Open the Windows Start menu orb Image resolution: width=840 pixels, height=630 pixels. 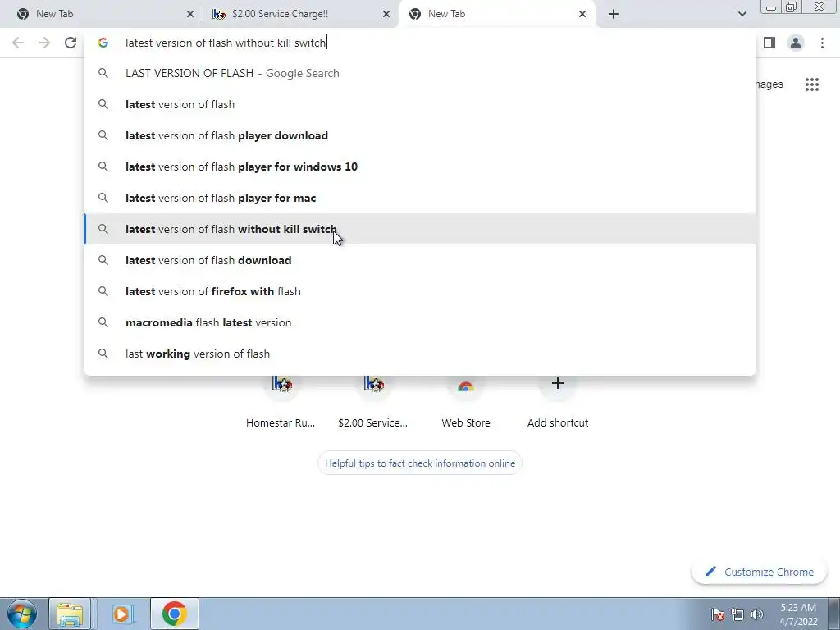(x=21, y=614)
